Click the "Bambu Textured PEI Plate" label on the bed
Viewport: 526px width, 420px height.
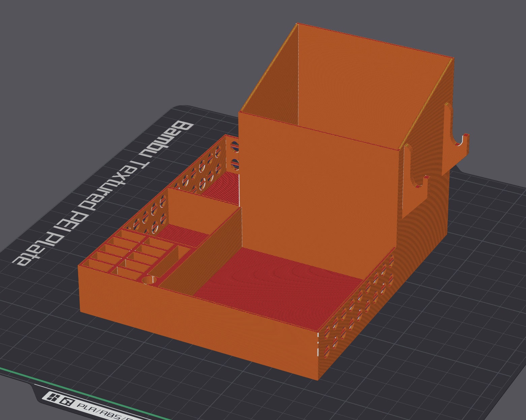tap(103, 193)
